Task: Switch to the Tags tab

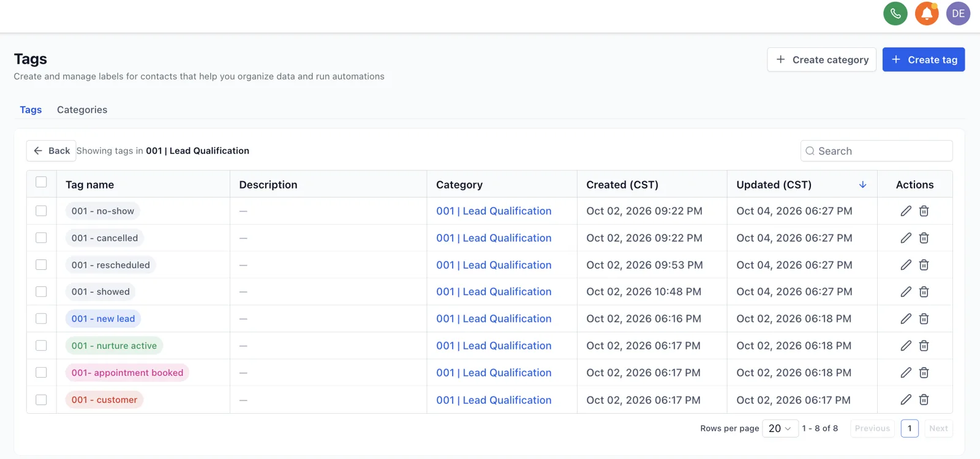Action: coord(31,110)
